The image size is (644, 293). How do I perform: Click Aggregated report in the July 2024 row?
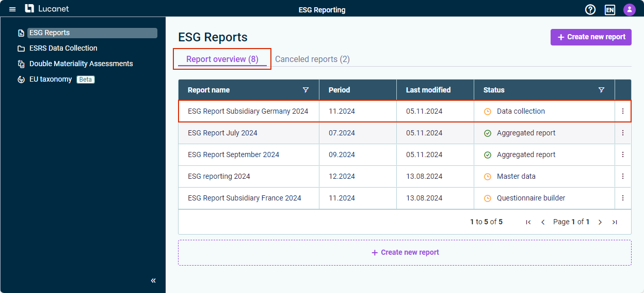pos(526,133)
